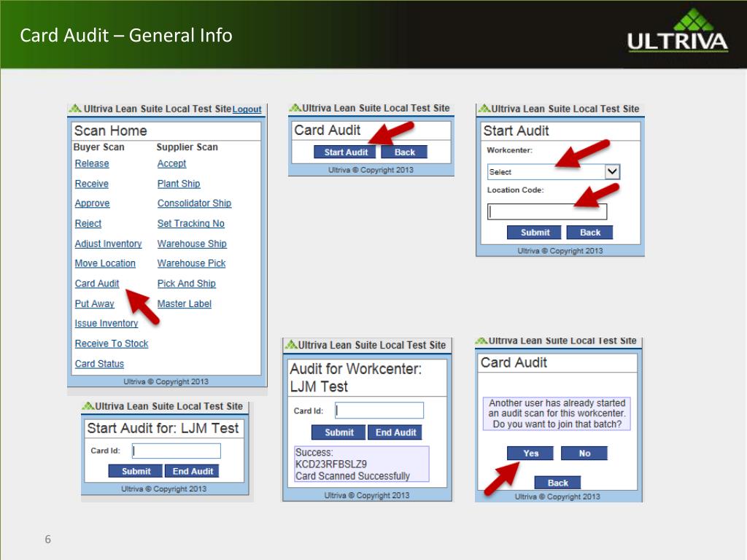This screenshot has height=560, width=747.
Task: Open Consolidator Ship link
Action: [x=194, y=203]
